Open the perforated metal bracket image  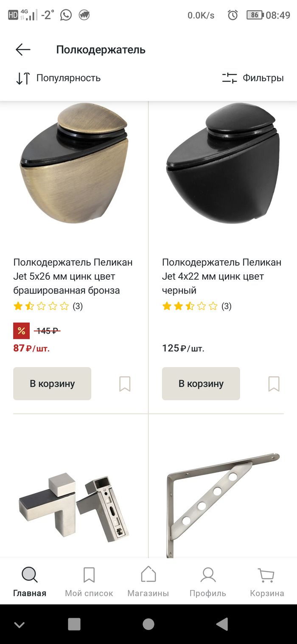click(x=223, y=501)
